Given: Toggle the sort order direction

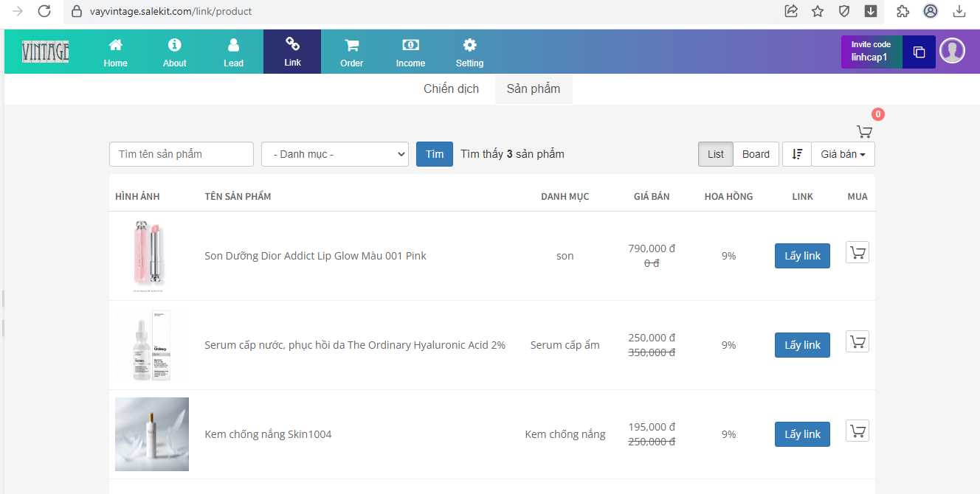Looking at the screenshot, I should point(797,154).
